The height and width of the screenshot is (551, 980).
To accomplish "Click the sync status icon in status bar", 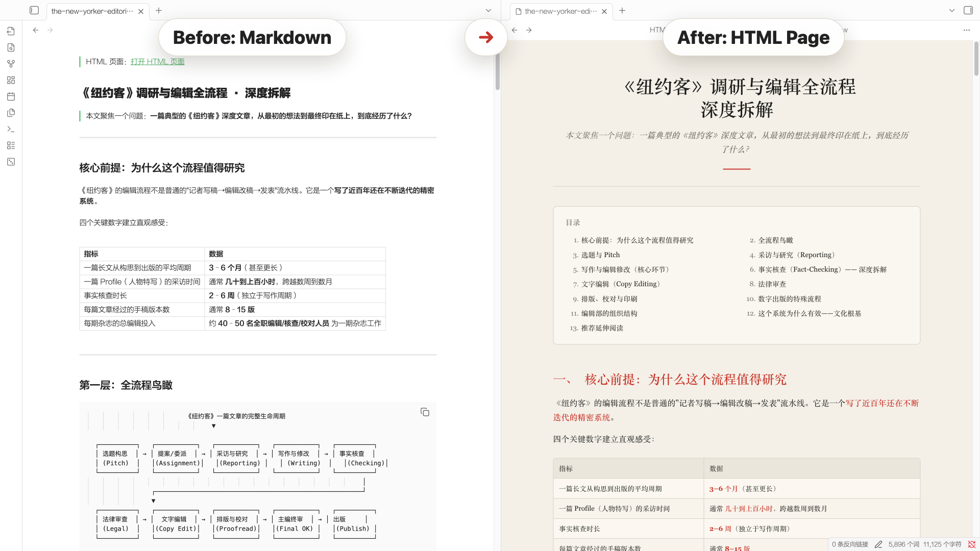I will (x=972, y=544).
